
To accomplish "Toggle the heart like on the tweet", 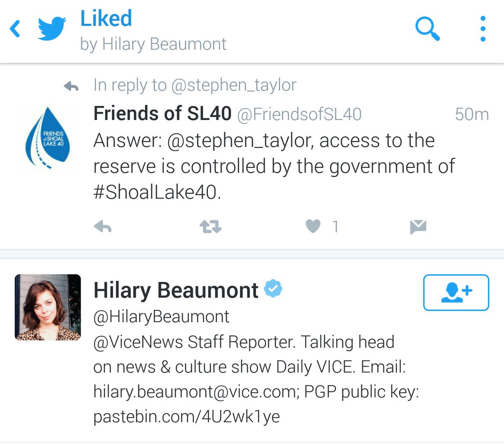I will (x=313, y=227).
